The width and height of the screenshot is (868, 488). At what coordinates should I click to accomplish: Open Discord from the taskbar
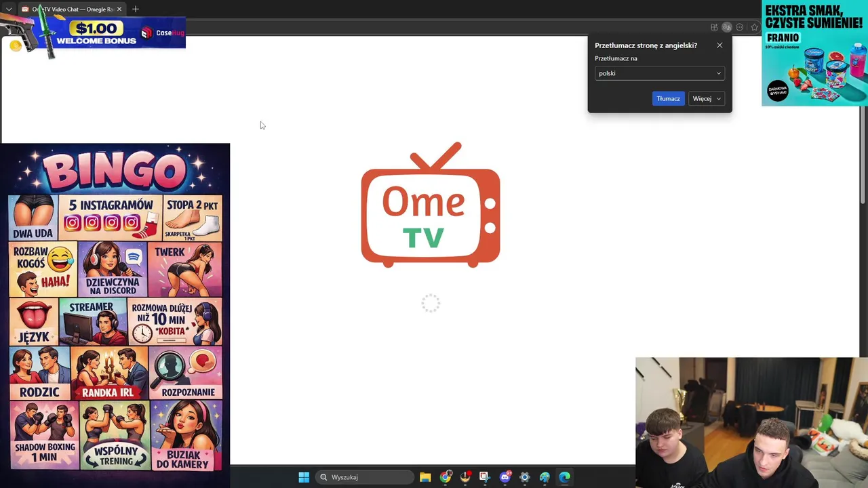[x=505, y=477]
